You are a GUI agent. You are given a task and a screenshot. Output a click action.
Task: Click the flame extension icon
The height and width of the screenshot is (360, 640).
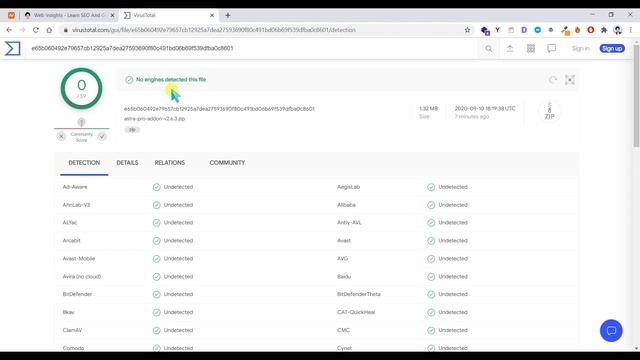coord(577,30)
